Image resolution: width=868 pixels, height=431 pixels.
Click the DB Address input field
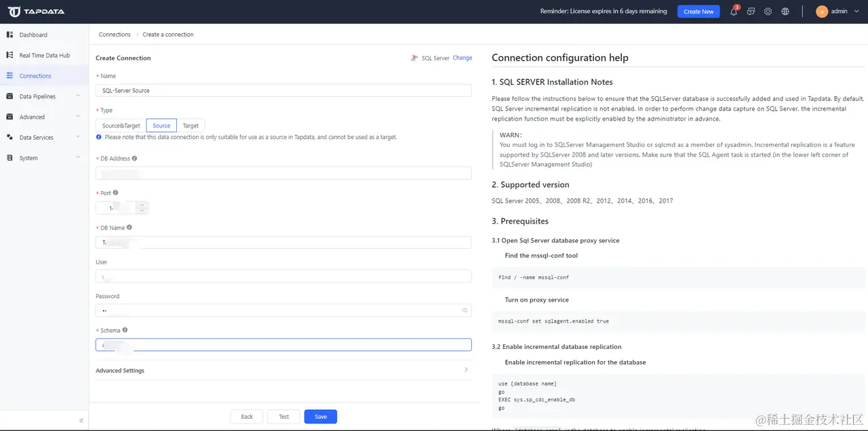tap(283, 173)
